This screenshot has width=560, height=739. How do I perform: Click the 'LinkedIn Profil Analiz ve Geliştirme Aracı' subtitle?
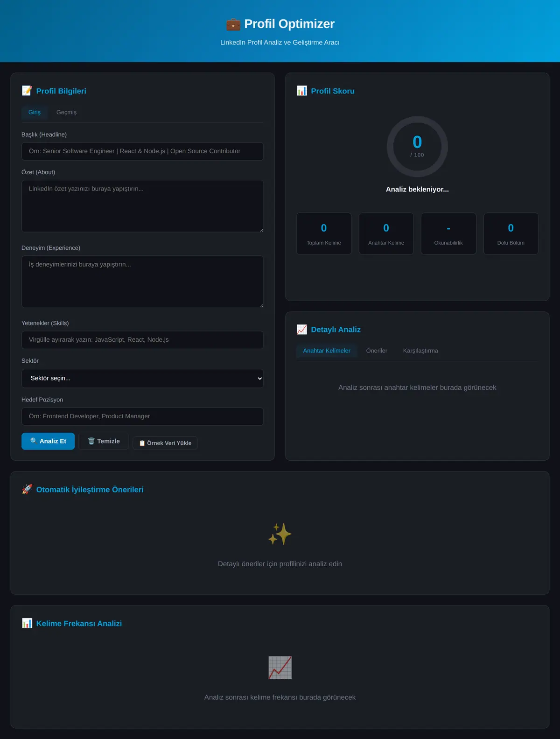tap(280, 42)
